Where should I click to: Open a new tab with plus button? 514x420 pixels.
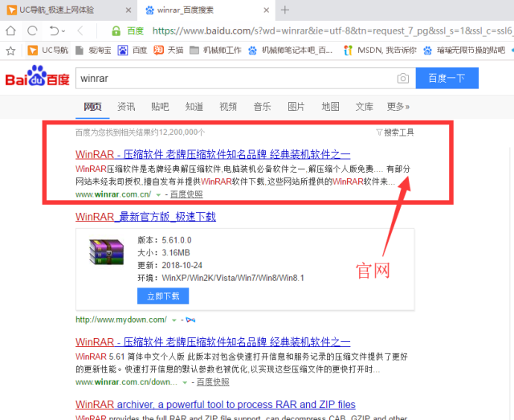point(285,10)
